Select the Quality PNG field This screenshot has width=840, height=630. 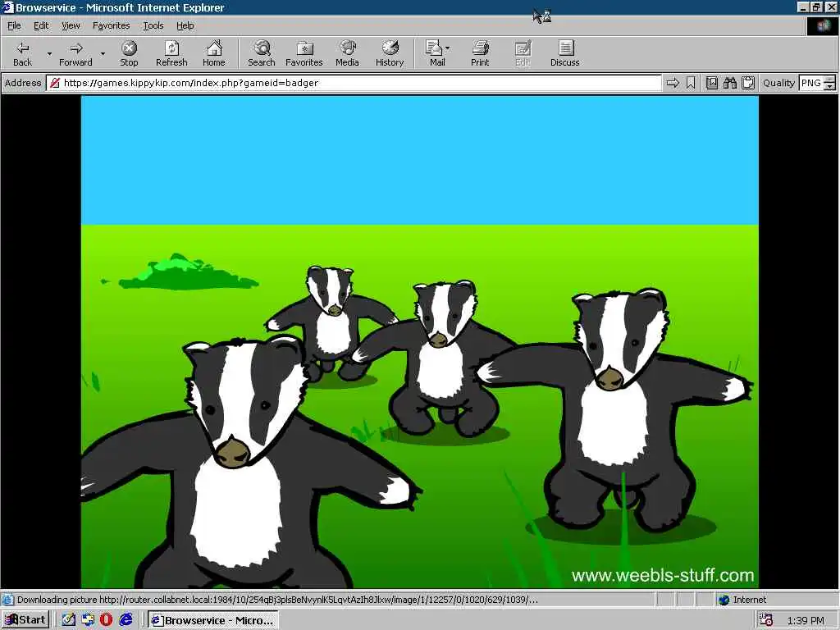point(810,83)
